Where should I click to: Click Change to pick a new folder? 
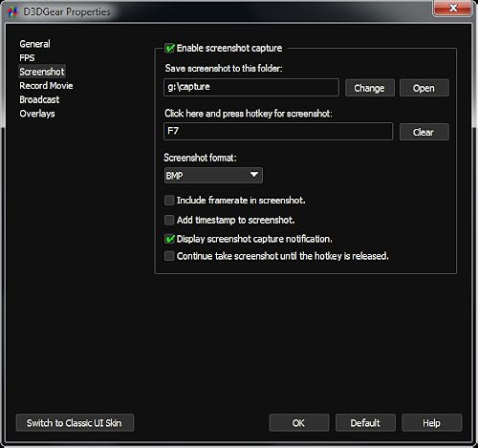coord(370,88)
